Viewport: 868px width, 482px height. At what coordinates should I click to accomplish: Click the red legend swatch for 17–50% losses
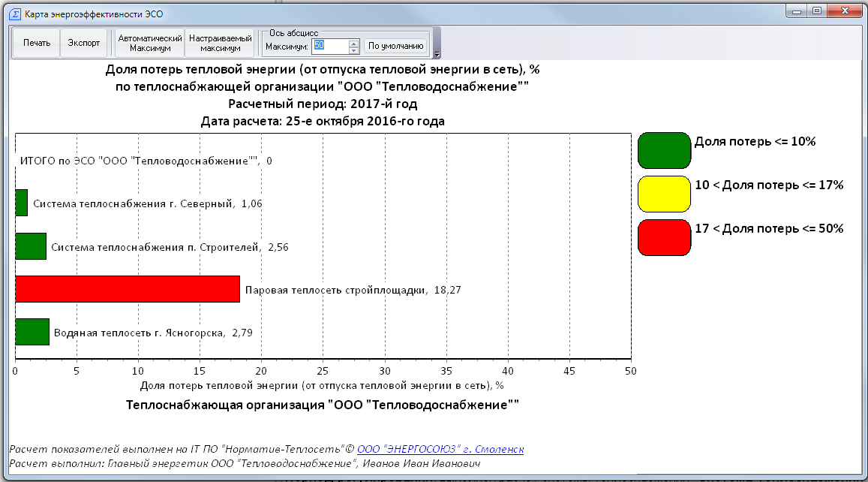(x=663, y=237)
